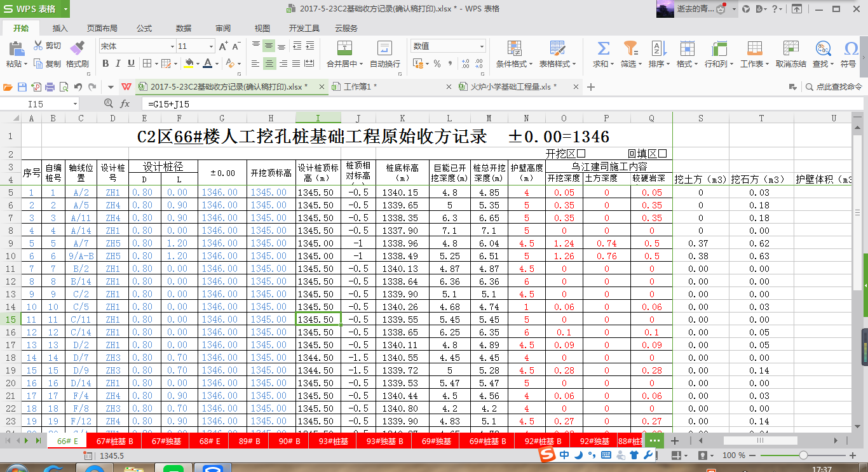Viewport: 868px width, 472px height.
Task: Expand the fill color dropdown arrow
Action: tap(198, 64)
